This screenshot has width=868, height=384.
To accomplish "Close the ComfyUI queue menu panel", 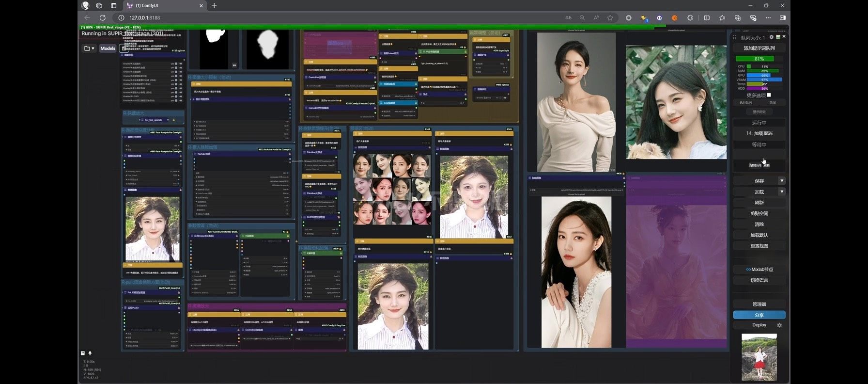I will (x=784, y=37).
